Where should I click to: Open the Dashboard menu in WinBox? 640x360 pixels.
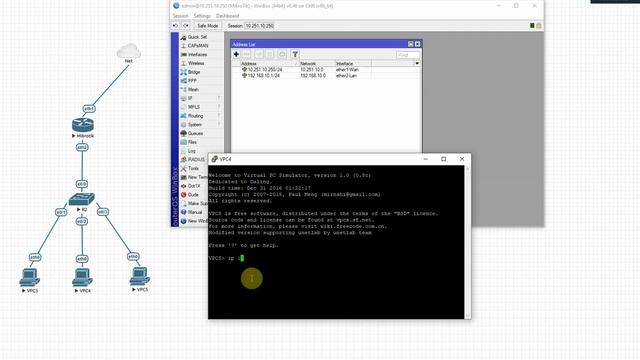(227, 16)
